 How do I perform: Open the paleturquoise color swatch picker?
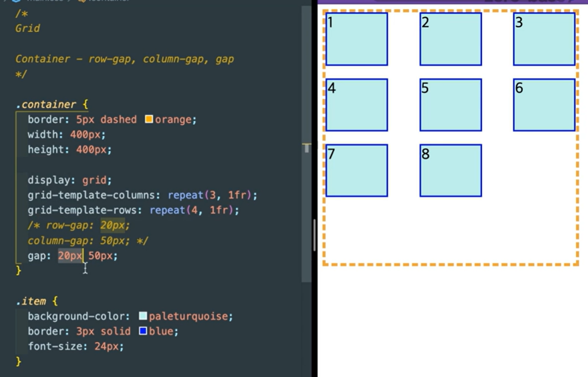point(143,316)
